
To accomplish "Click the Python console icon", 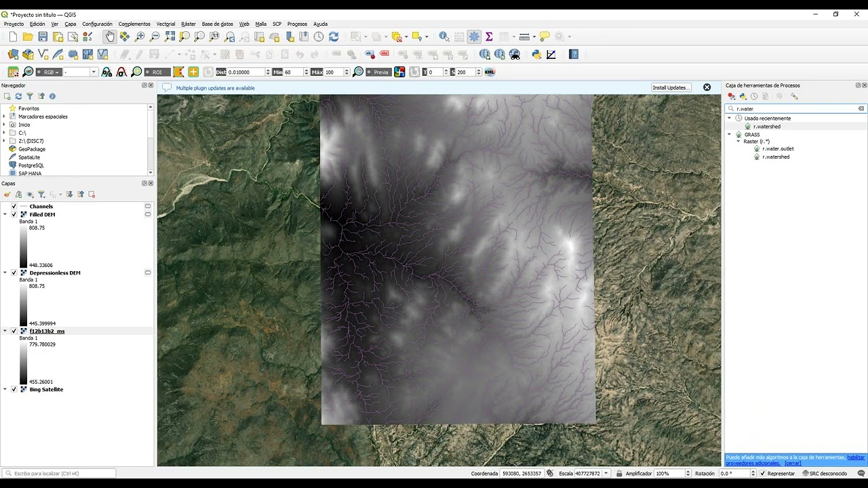I will [536, 54].
